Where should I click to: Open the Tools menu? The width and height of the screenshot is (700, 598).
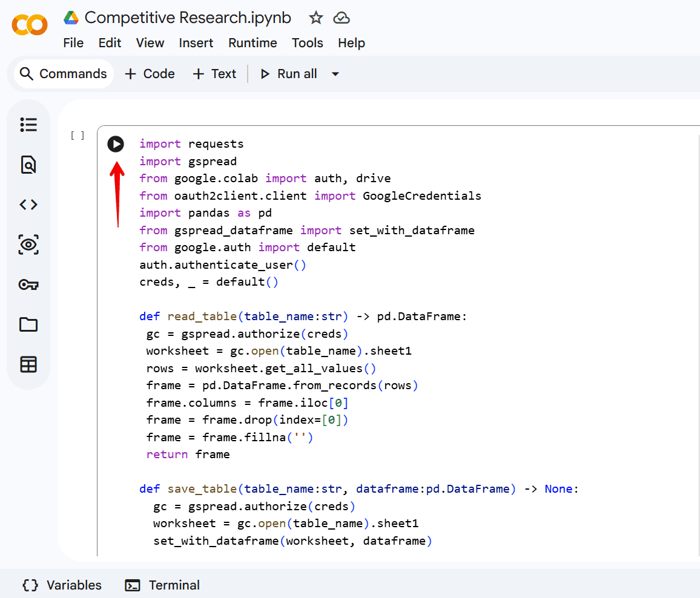(308, 43)
